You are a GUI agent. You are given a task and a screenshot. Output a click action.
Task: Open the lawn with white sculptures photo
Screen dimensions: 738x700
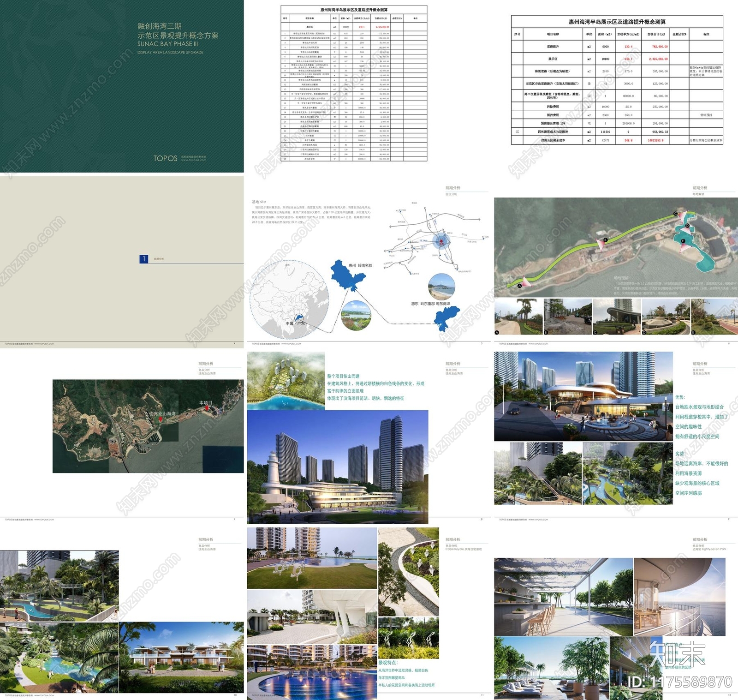point(312,558)
